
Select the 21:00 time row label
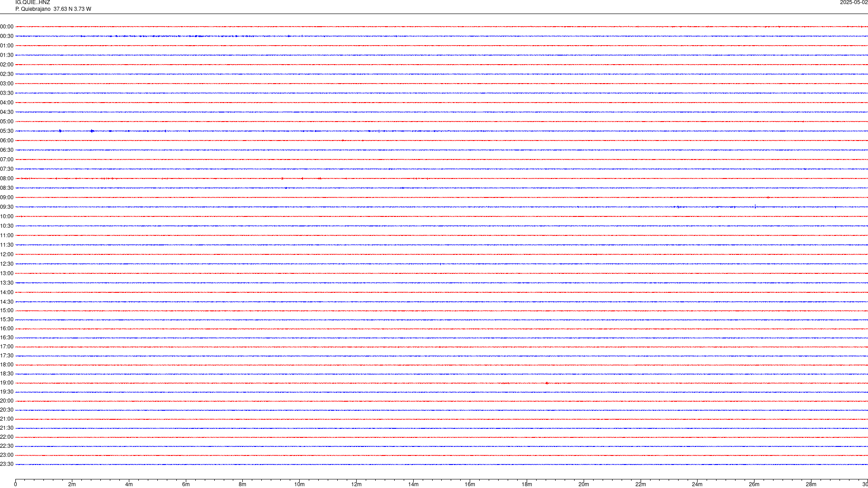point(7,419)
